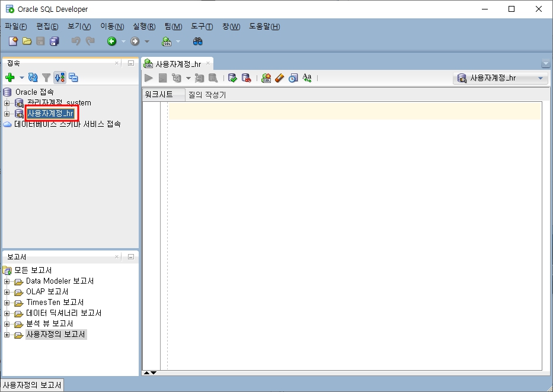Open New Connection dropdown arrow
The image size is (553, 392).
[x=21, y=77]
